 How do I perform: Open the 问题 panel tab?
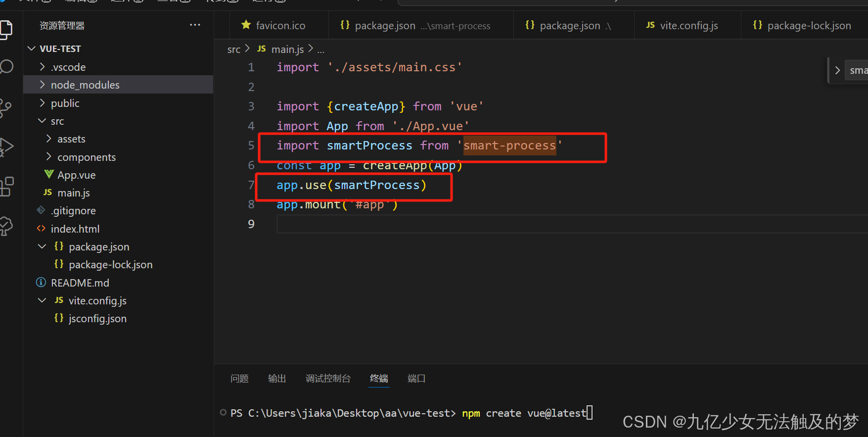[x=239, y=378]
